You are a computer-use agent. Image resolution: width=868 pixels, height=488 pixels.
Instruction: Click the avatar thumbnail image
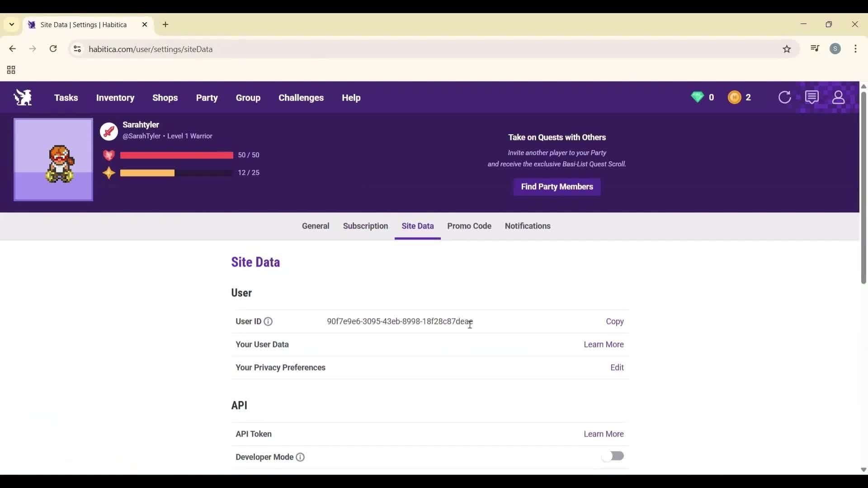[53, 160]
